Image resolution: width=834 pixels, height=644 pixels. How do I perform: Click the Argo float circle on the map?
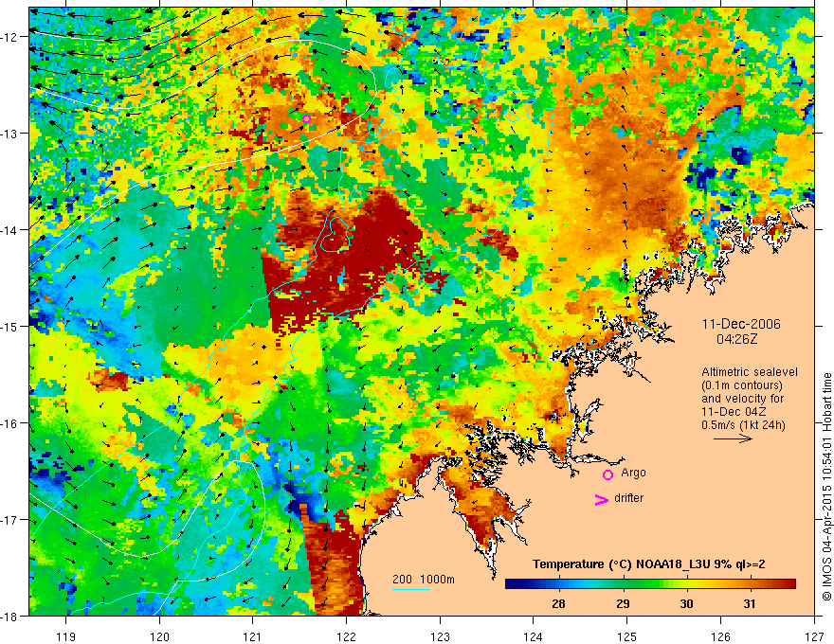click(x=306, y=118)
